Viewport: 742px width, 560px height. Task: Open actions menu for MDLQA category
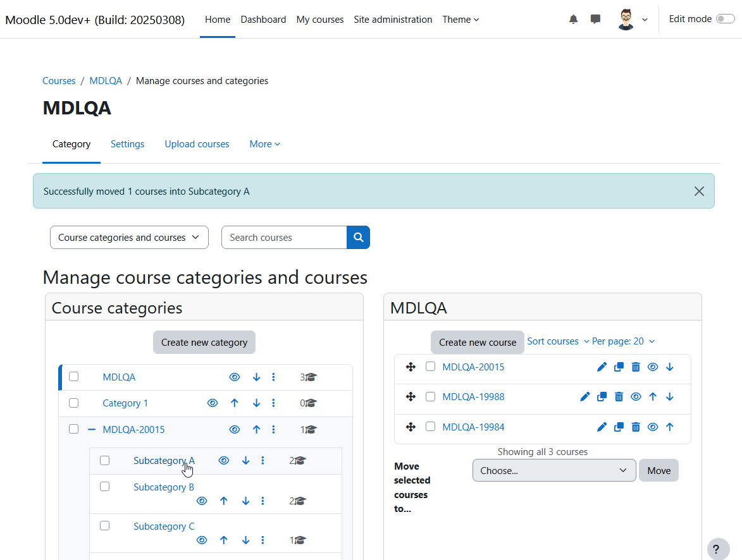click(x=273, y=377)
